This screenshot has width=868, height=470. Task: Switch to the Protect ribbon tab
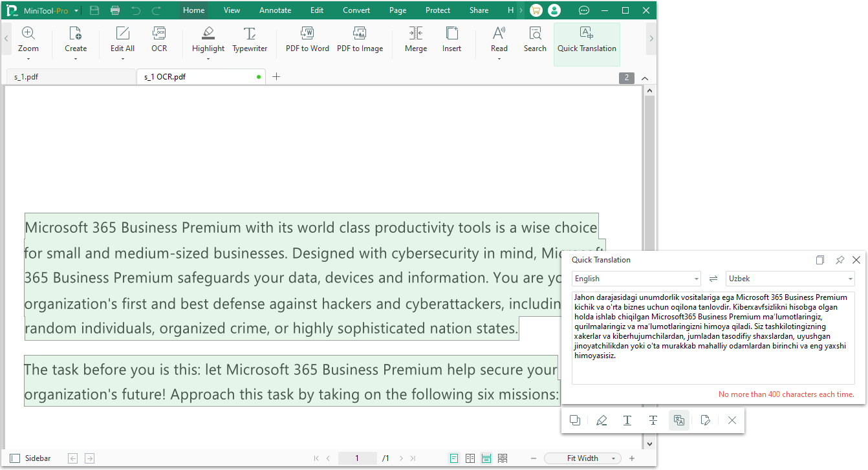click(438, 10)
